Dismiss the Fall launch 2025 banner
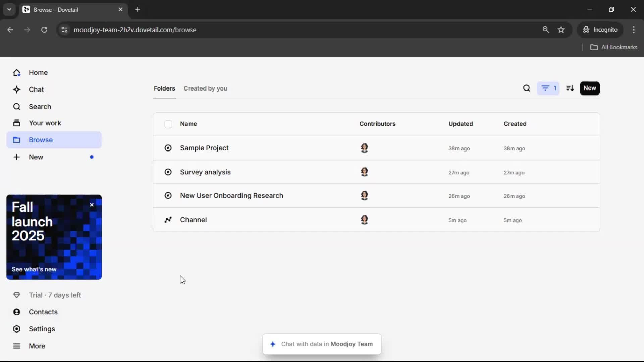The width and height of the screenshot is (644, 362). (92, 205)
